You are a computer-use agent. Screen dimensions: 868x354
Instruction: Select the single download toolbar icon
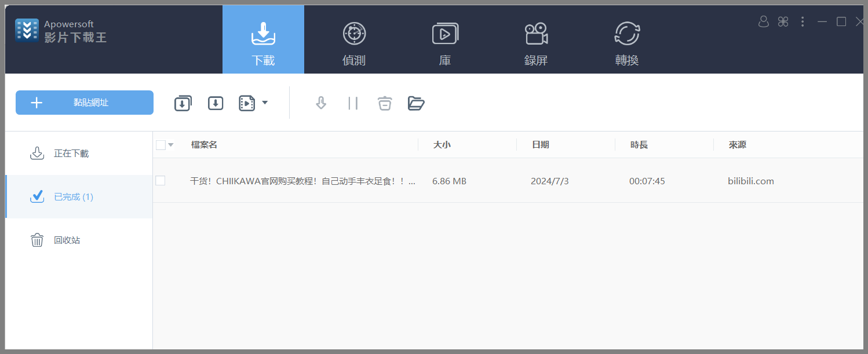coord(216,103)
